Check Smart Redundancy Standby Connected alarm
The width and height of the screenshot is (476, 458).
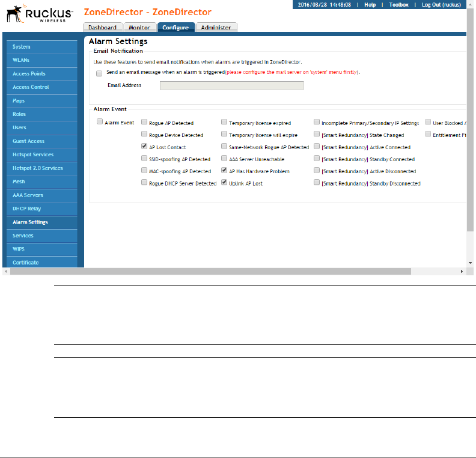click(x=317, y=158)
